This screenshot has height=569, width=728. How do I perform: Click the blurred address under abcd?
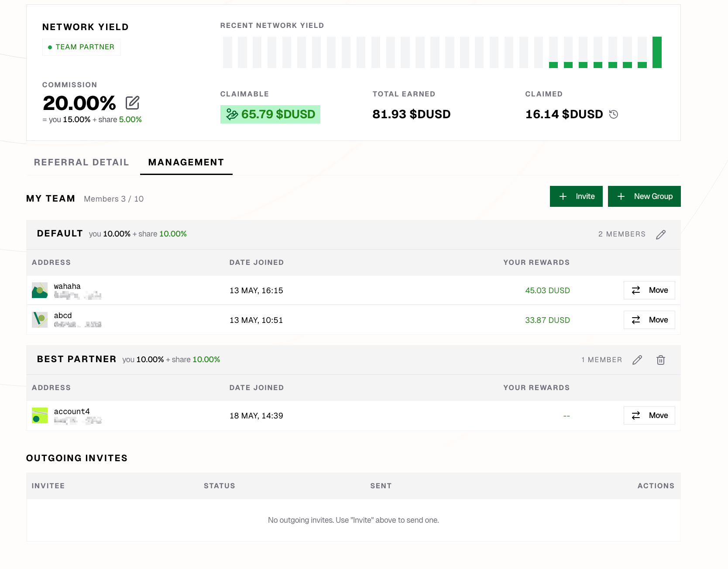78,325
